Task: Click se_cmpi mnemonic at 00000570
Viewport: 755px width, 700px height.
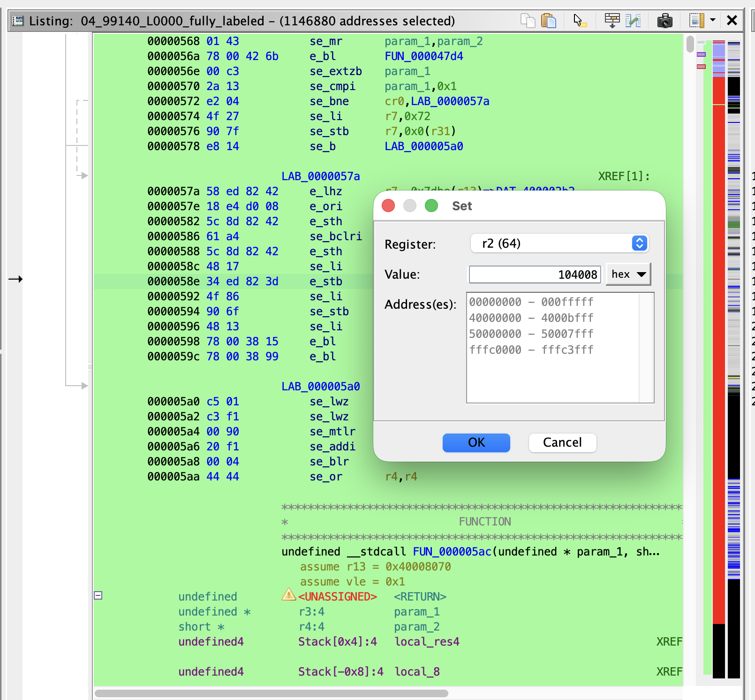Action: pos(332,86)
